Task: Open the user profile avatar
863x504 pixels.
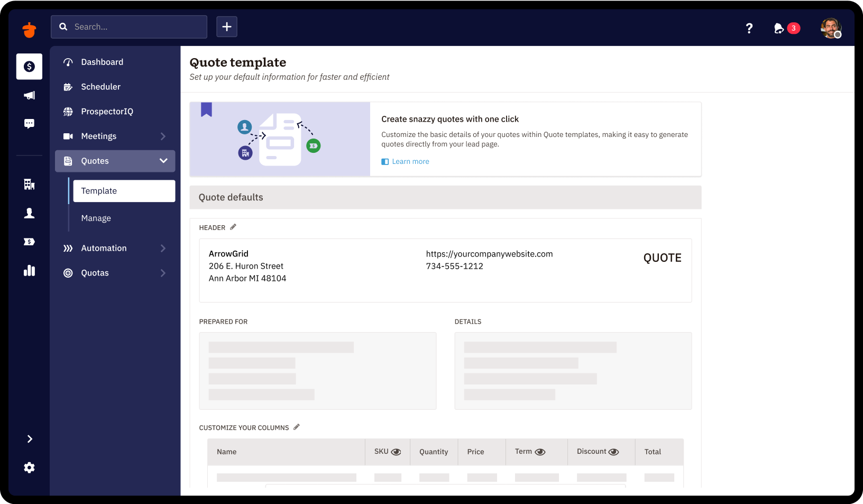Action: point(830,28)
